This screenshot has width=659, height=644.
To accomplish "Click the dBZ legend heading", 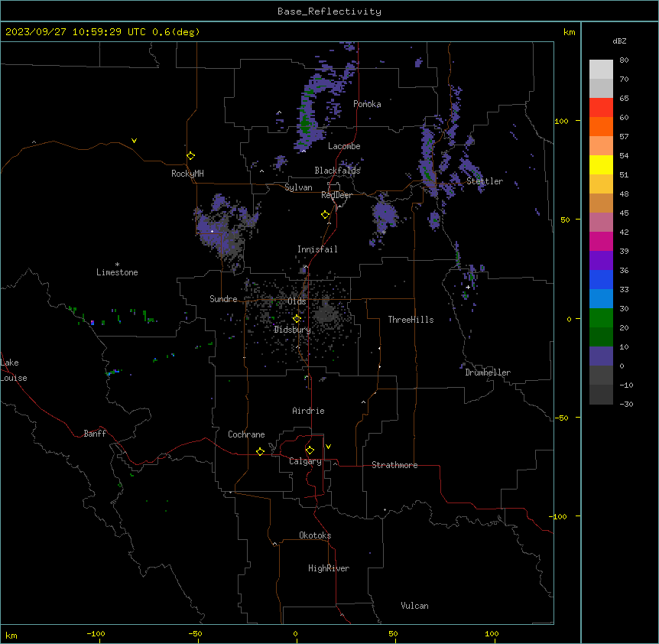I will (619, 41).
